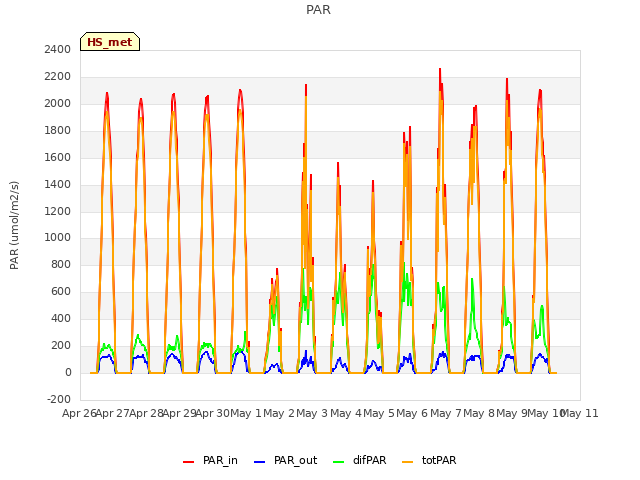Click the May 11 x-axis date label
640x480 pixels.
coord(580,413)
